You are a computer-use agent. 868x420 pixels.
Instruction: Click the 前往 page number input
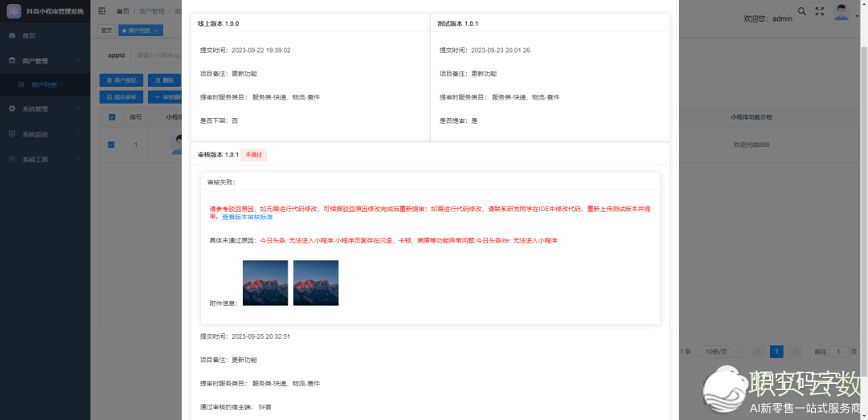838,352
